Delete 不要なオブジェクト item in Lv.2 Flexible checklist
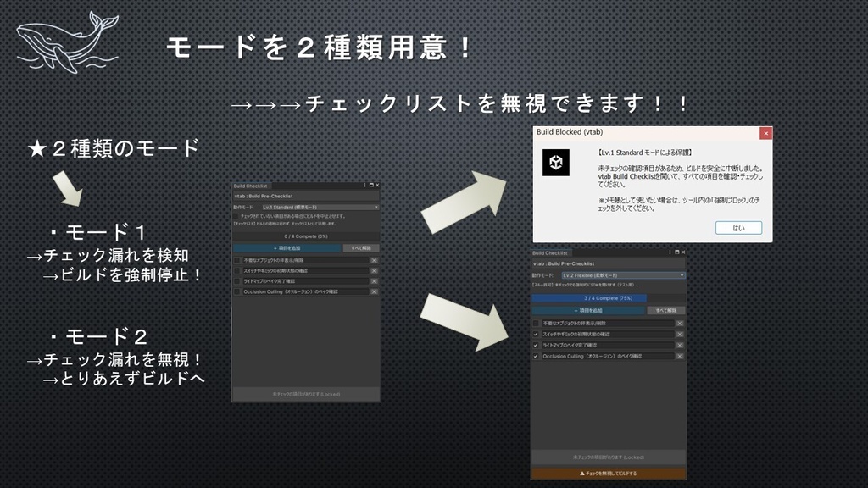868x488 pixels. (x=680, y=323)
